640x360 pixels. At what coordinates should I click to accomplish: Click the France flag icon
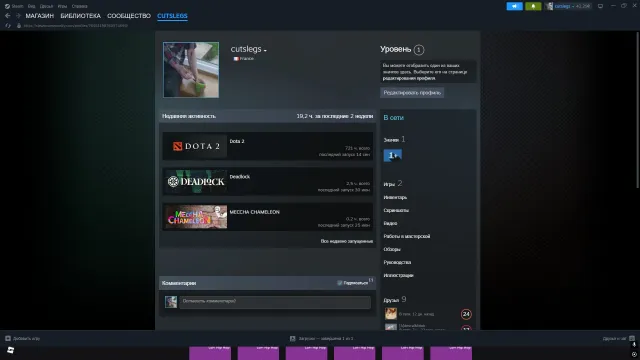236,59
